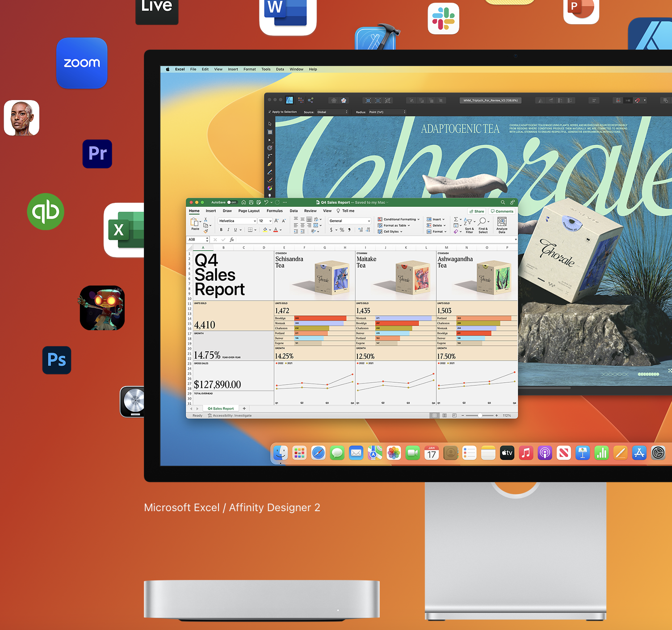Screen dimensions: 672x630
Task: Click the Paste icon in Excel ribbon
Action: (194, 222)
